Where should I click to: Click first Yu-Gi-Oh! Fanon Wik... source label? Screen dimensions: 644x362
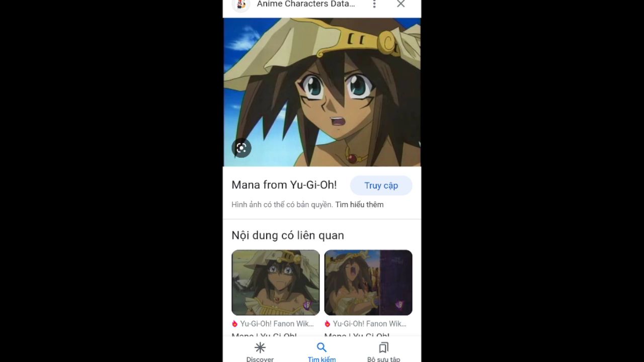[x=277, y=324]
